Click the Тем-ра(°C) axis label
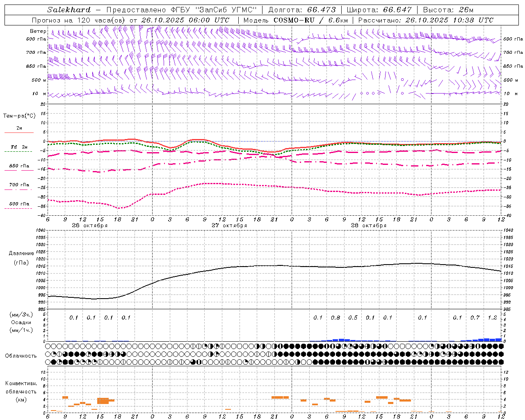This screenshot has width=525, height=420. point(19,116)
